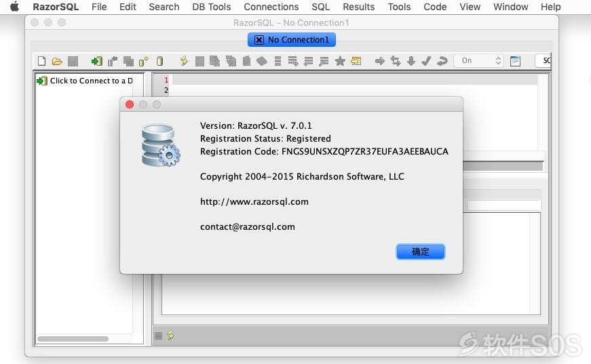Click the Copyright 2004-2015 Richardson Software text
This screenshot has height=364, width=591.
tap(302, 176)
